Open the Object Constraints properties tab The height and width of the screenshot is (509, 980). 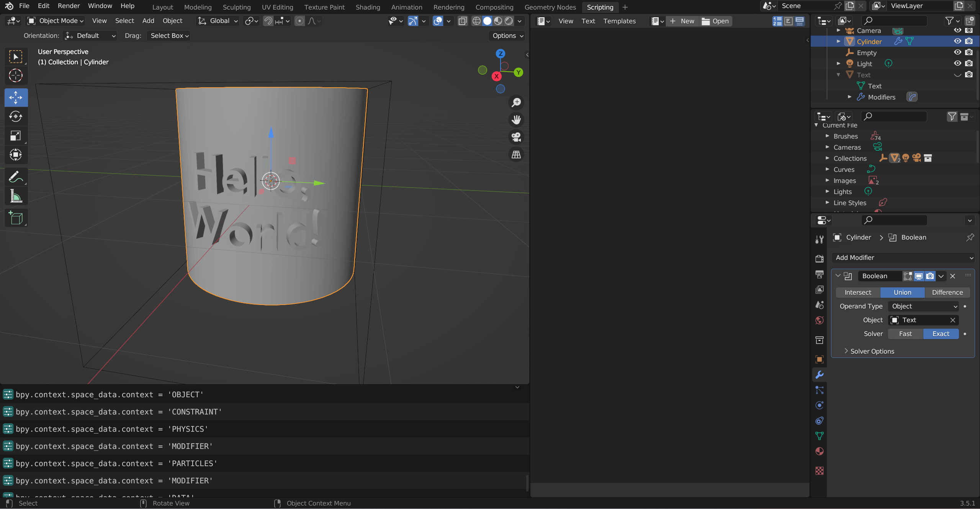tap(819, 421)
